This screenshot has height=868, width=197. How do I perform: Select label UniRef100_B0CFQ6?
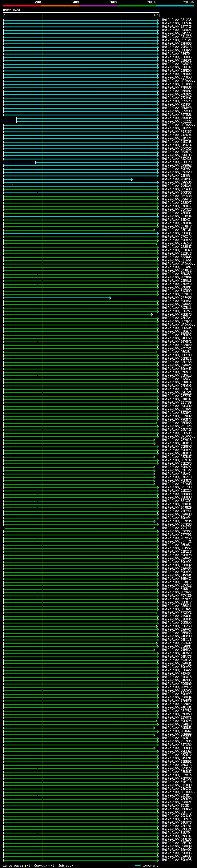tap(177, 193)
